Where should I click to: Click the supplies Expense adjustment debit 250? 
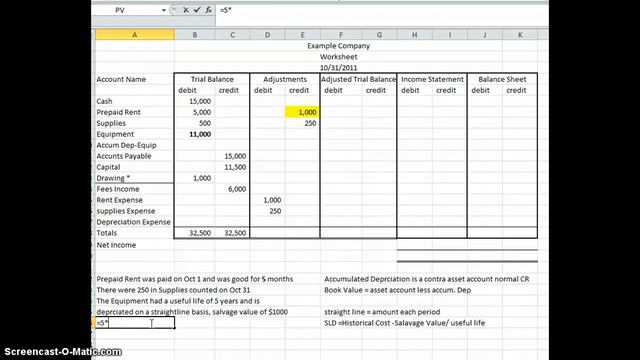[275, 211]
